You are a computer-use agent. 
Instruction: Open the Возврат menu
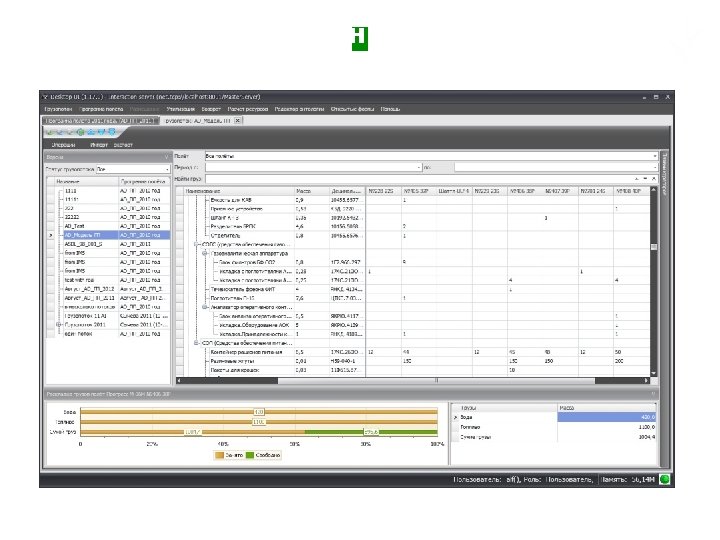point(211,109)
